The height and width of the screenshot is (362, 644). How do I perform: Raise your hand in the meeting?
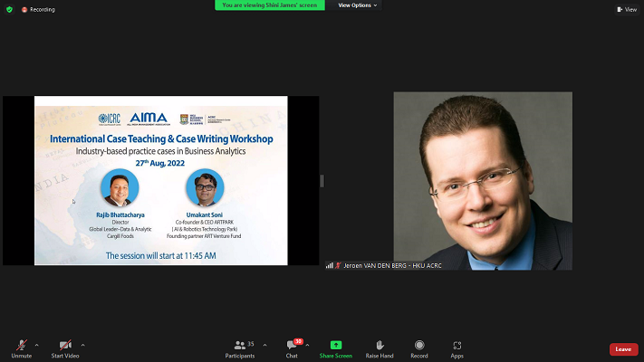pyautogui.click(x=380, y=349)
